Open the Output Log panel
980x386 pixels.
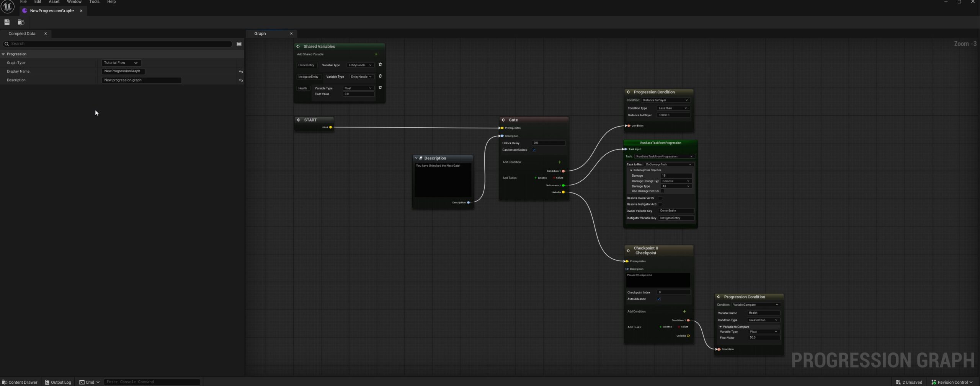pyautogui.click(x=58, y=382)
